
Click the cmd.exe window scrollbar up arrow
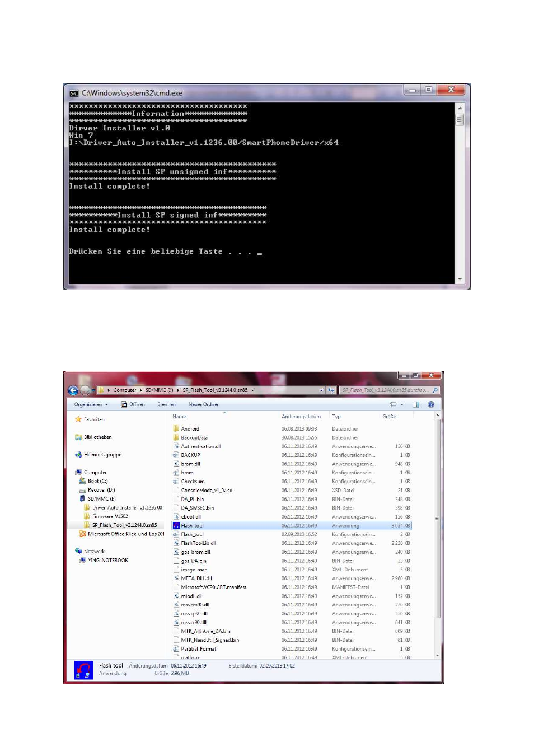pos(460,108)
